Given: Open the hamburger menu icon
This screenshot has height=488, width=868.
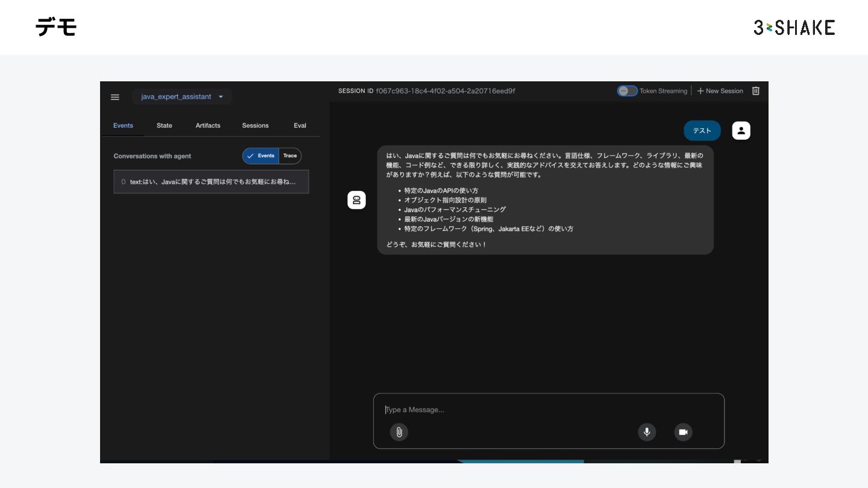Looking at the screenshot, I should (115, 97).
